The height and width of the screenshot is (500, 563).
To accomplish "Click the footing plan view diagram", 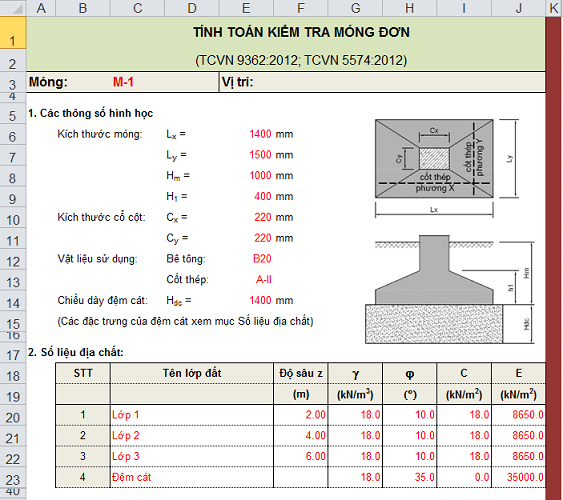I will (434, 159).
